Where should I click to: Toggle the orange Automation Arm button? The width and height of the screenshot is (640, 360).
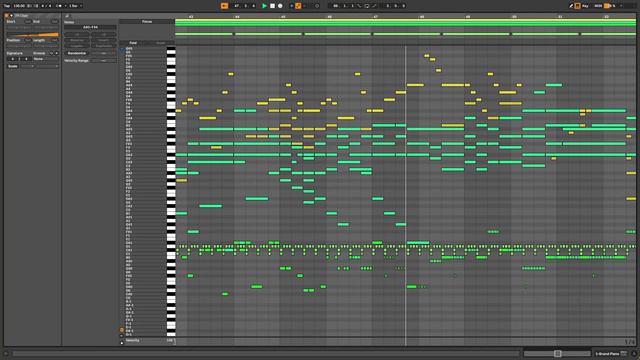click(x=298, y=6)
